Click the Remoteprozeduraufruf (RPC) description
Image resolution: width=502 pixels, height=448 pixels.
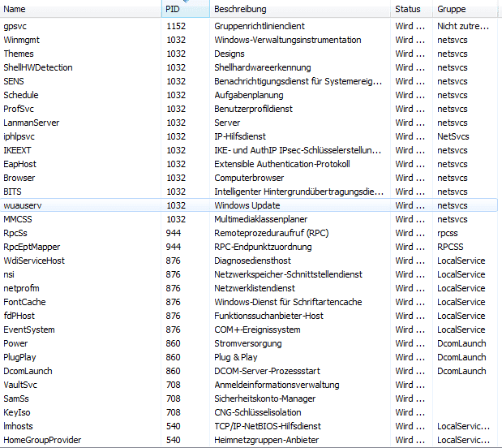pyautogui.click(x=271, y=233)
